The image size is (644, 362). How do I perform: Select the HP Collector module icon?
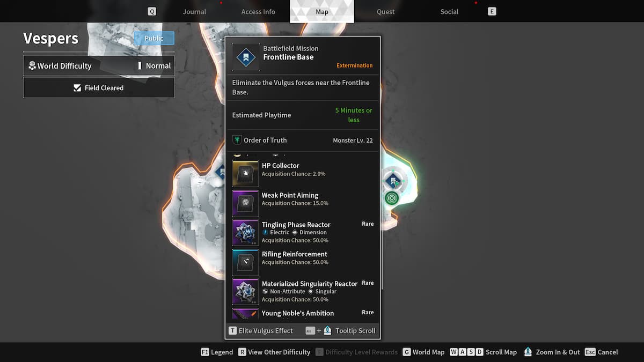coord(245,174)
